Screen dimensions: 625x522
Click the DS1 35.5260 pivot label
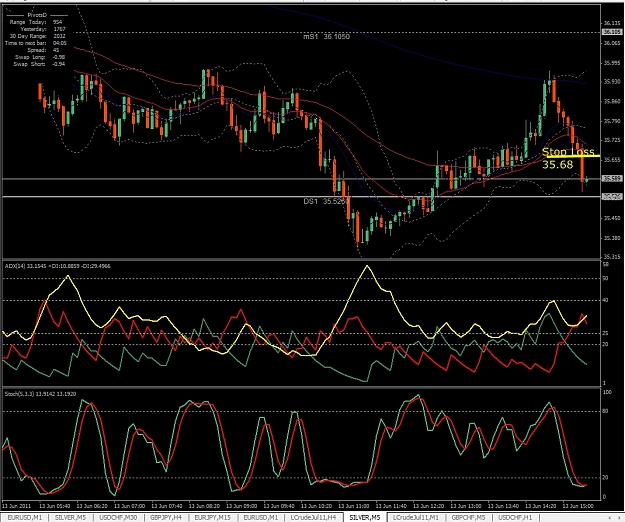tap(326, 201)
